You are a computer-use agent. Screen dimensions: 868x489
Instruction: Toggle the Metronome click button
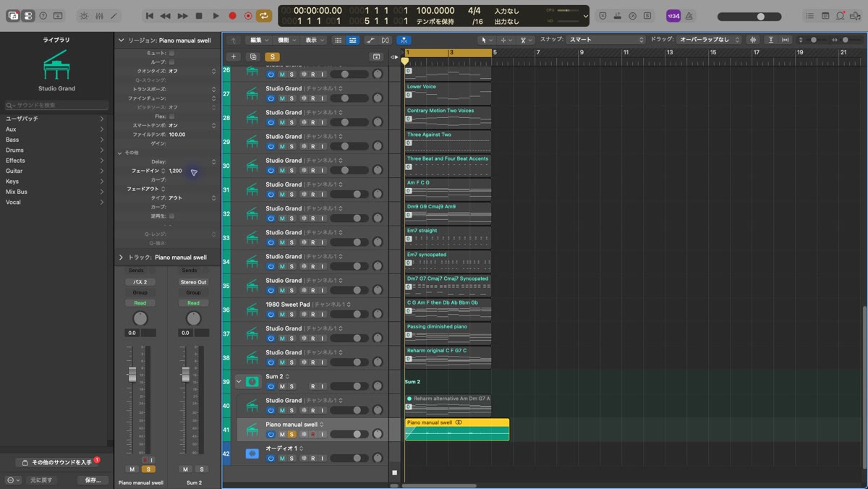click(689, 16)
